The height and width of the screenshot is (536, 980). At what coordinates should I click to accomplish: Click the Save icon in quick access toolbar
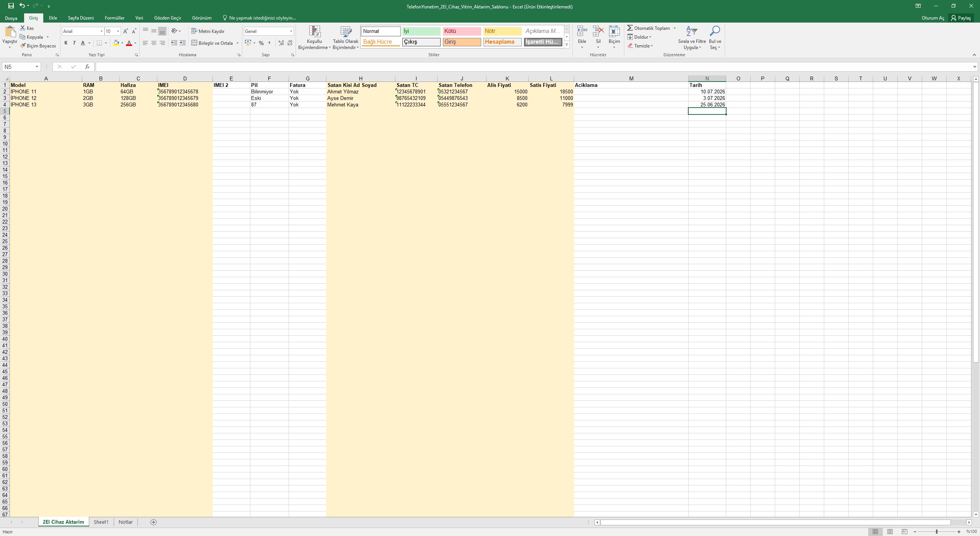[x=11, y=6]
